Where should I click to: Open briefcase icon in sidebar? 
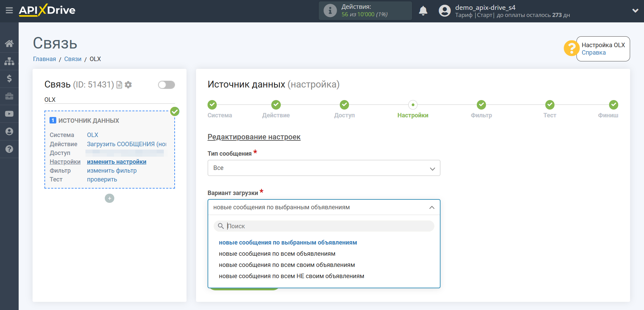[x=9, y=96]
